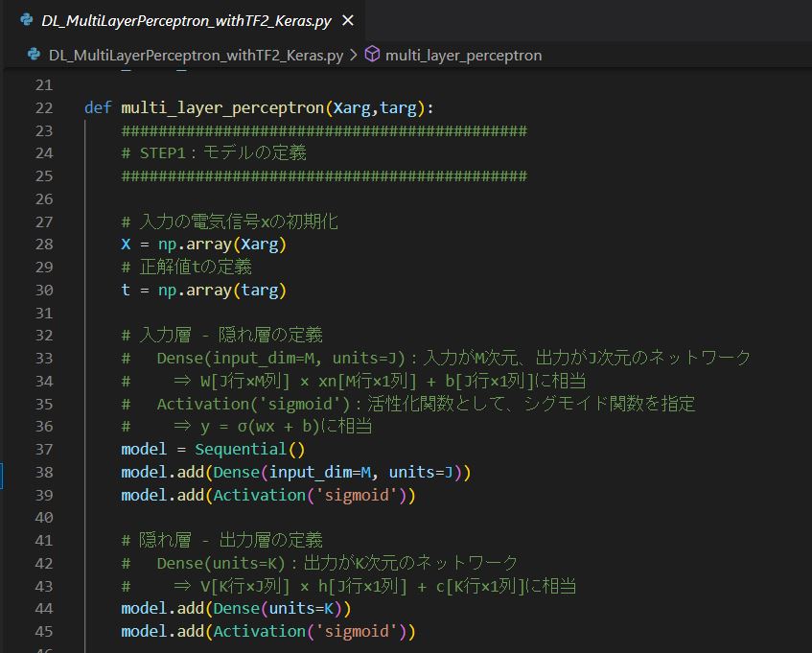Click the Python file icon in tab
Screen dimensions: 812x653
27,20
